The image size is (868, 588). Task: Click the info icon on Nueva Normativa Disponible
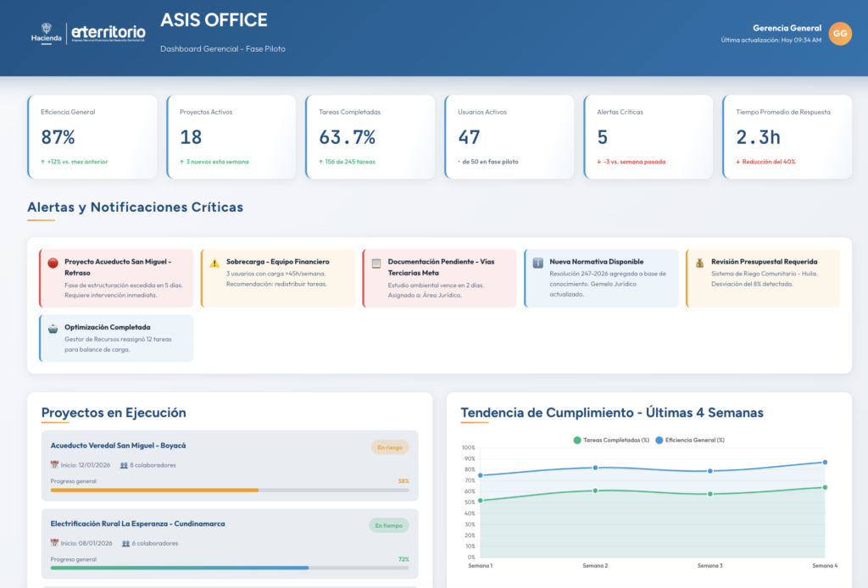[x=537, y=263]
